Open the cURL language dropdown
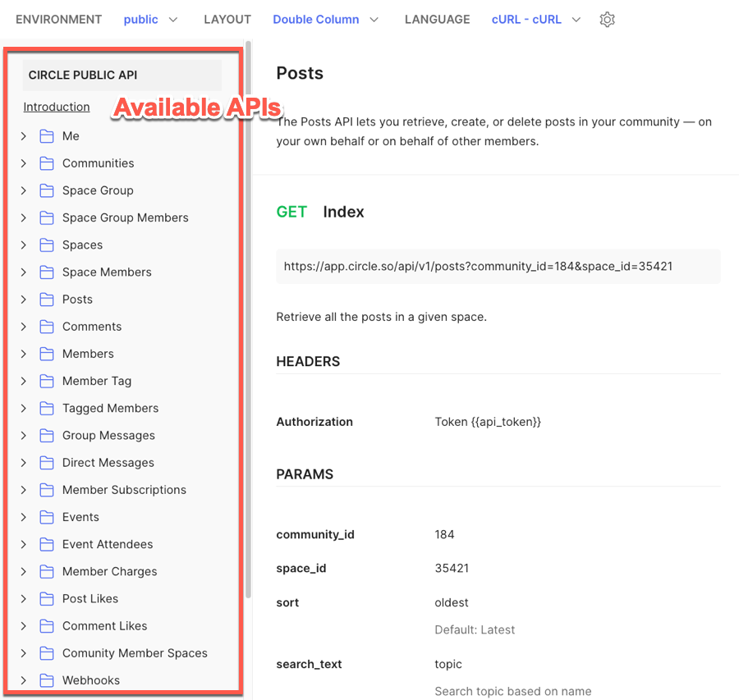Screen dimensions: 739x700 coord(535,20)
